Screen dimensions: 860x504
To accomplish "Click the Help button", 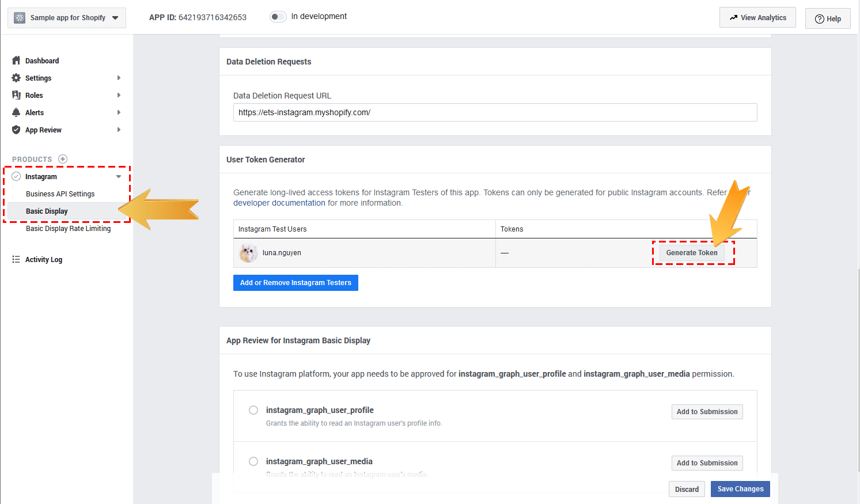I will click(828, 19).
